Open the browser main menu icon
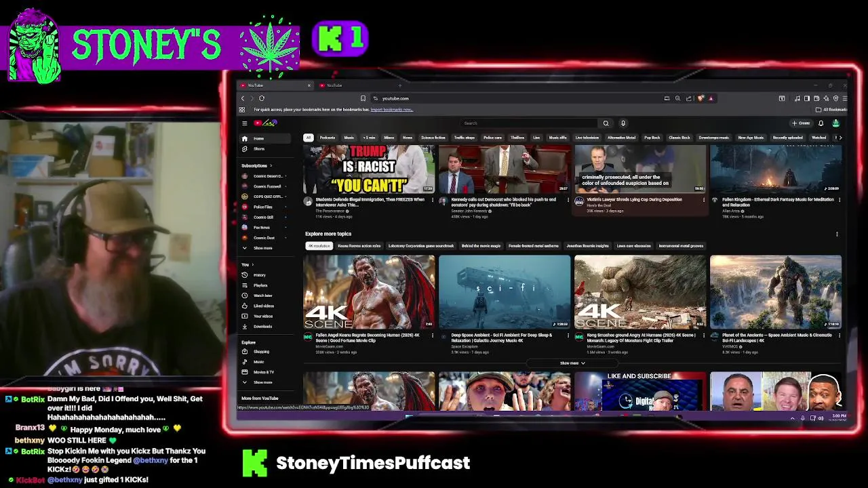This screenshot has width=868, height=488. [x=844, y=98]
